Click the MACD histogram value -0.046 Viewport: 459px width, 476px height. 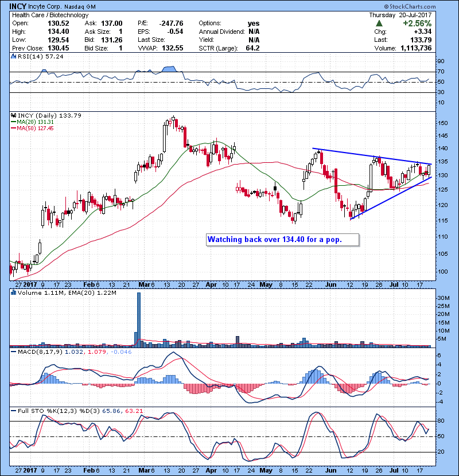pos(121,352)
